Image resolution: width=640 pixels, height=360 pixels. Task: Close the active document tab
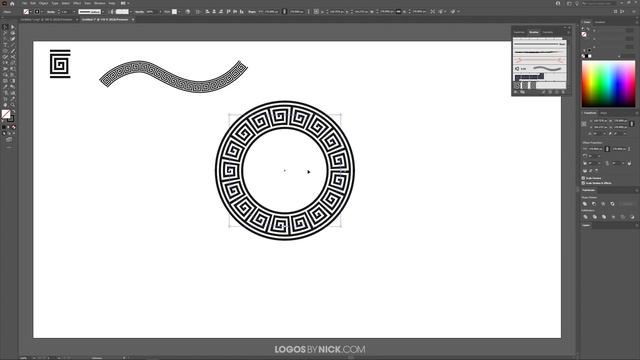(133, 20)
